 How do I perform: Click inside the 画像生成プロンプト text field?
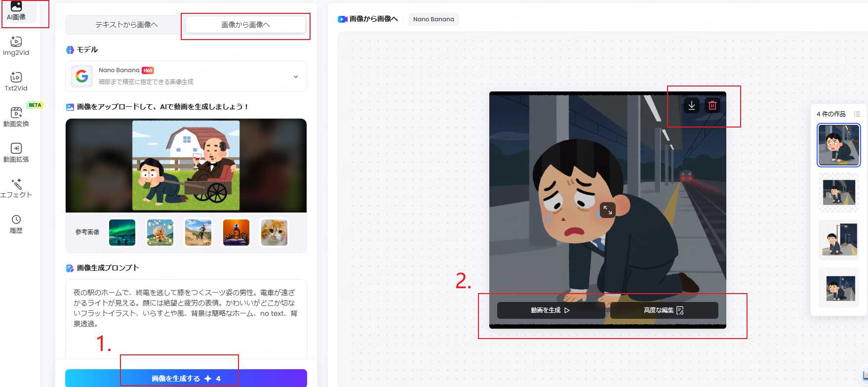click(186, 319)
